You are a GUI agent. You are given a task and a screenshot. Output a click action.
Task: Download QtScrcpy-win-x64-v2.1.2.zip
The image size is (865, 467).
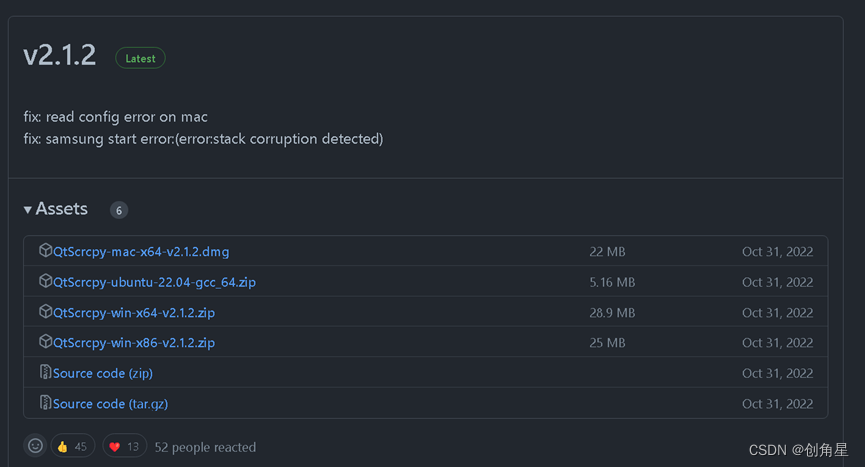[x=134, y=313]
